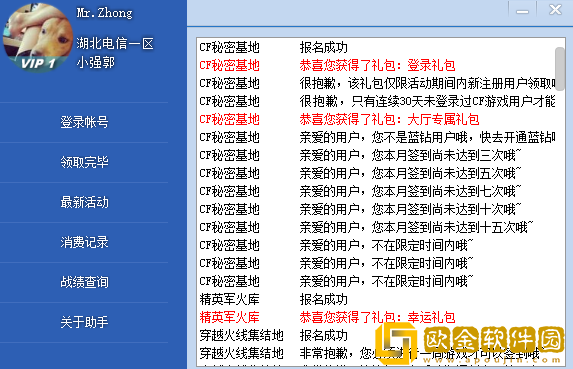Image resolution: width=573 pixels, height=369 pixels.
Task: Select the 精英军火库 报名成功 log row
Action: (x=376, y=300)
